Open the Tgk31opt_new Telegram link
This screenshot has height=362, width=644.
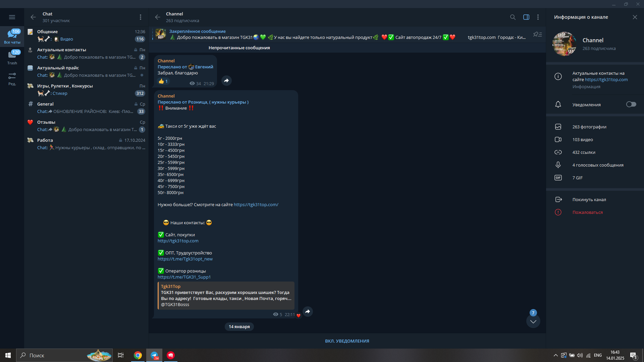[x=185, y=259]
